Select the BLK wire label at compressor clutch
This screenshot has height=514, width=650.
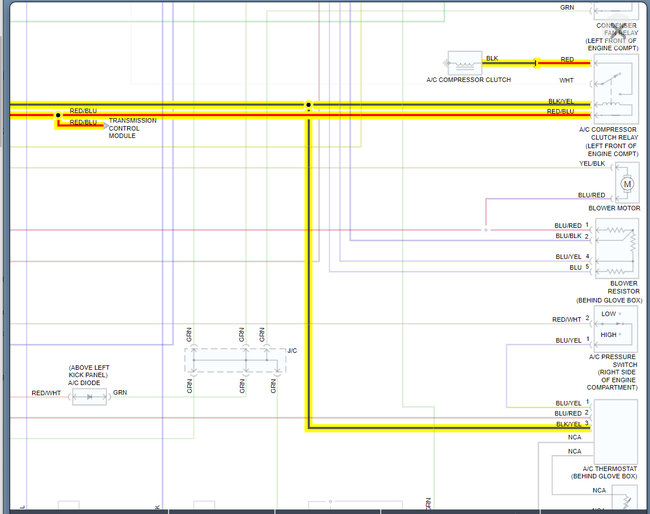[492, 58]
